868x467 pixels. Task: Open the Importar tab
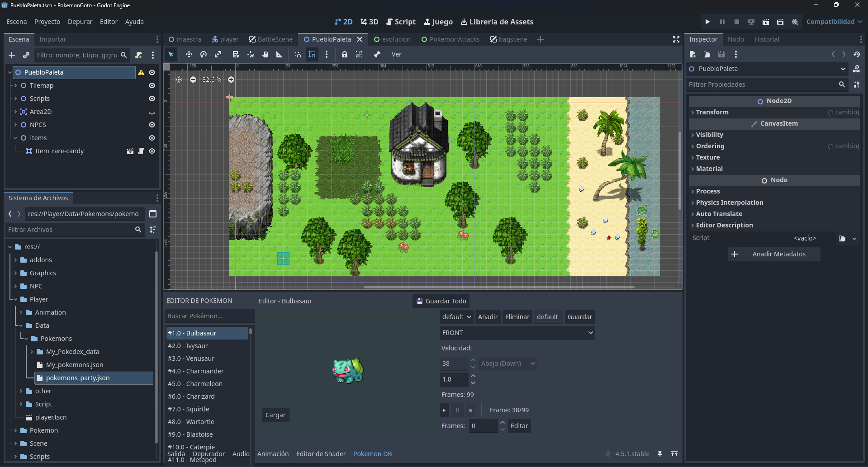point(52,39)
